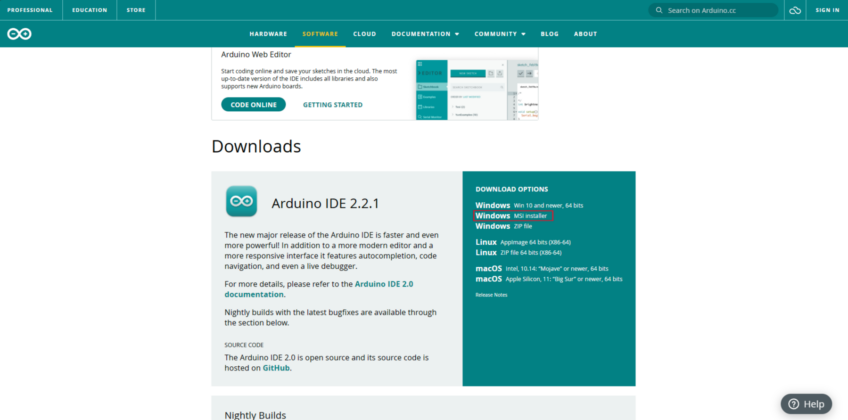Go to the Store top link
Viewport: 848px width, 420px height.
pos(136,10)
